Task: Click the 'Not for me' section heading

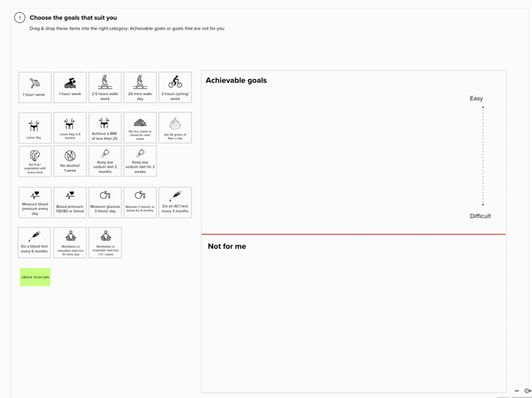Action: tap(227, 246)
